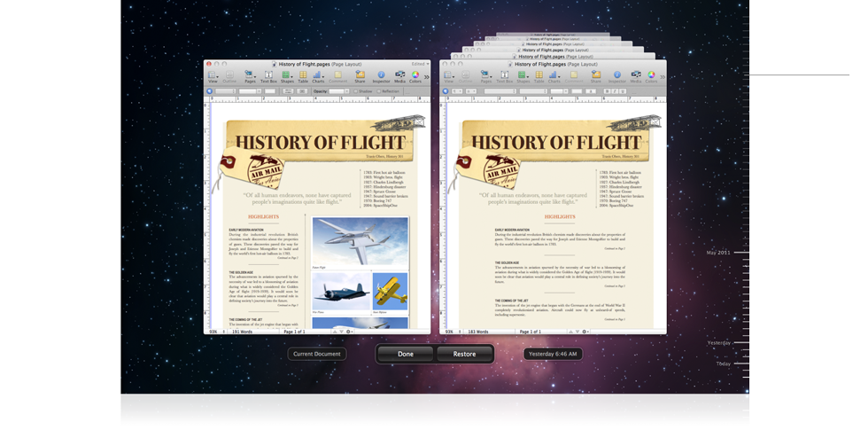Click Share icon in left document toolbar
Screen dimensions: 868x430
[360, 76]
